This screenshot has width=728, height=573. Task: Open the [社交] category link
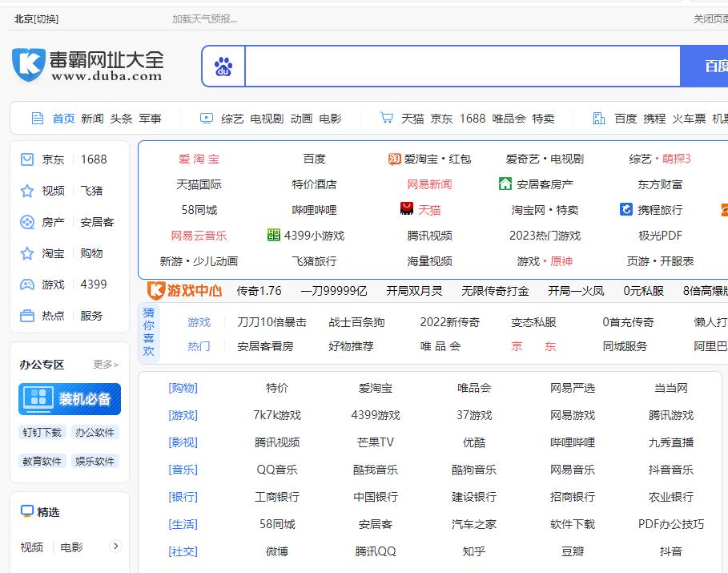pos(183,551)
